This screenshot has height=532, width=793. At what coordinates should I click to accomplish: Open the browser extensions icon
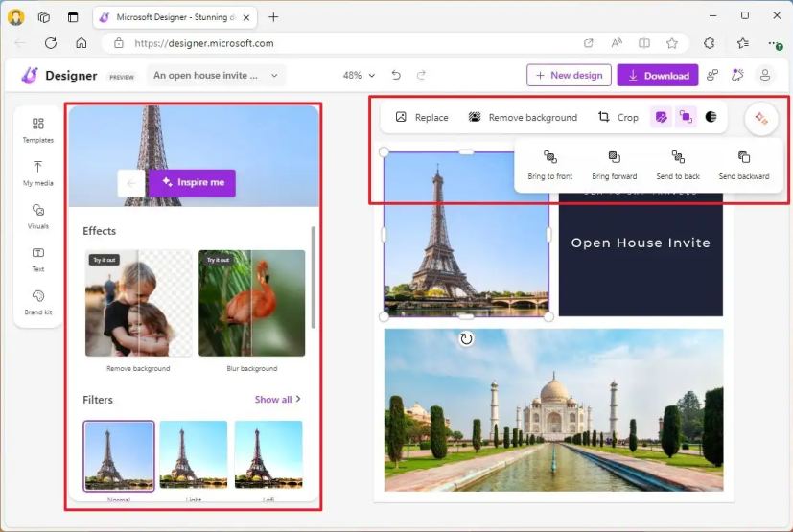click(709, 43)
